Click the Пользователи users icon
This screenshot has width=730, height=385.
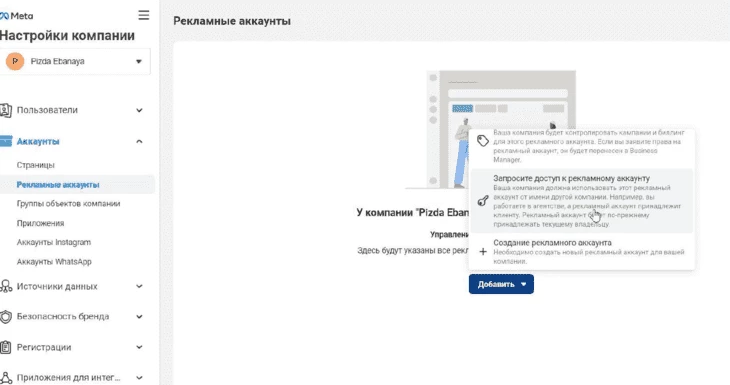[x=6, y=110]
